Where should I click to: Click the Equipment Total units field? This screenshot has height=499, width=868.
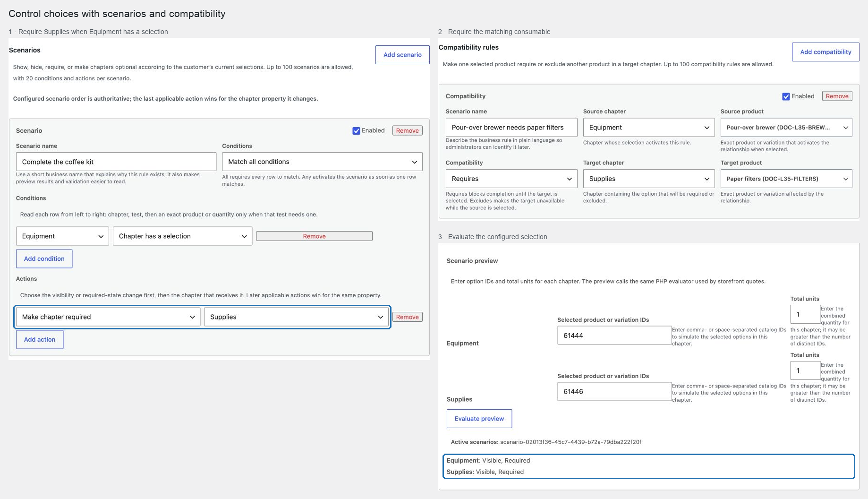coord(805,314)
